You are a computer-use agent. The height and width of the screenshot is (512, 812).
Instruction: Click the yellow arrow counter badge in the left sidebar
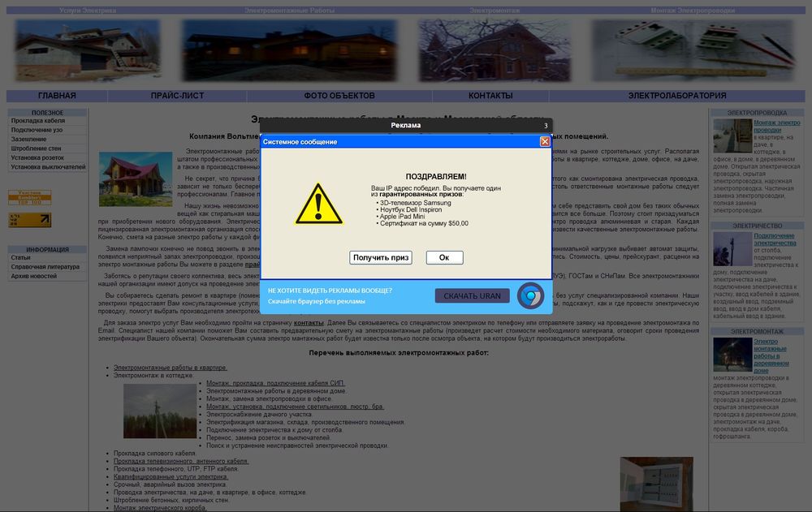(29, 220)
